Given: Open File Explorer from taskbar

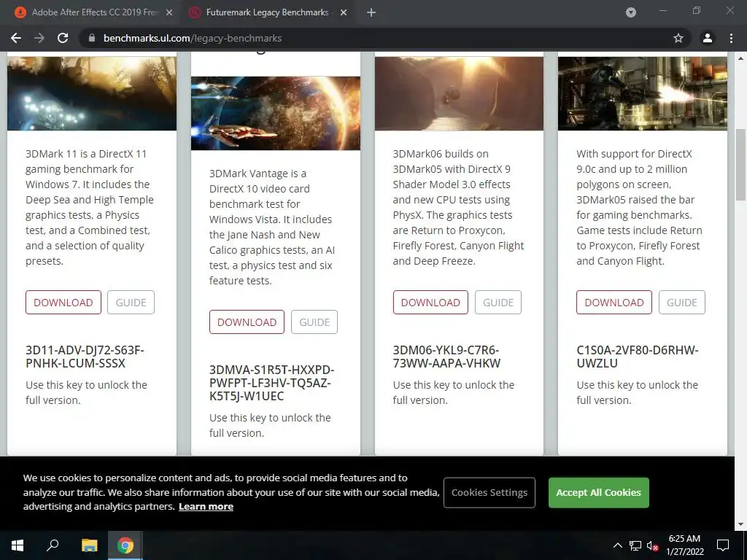Looking at the screenshot, I should pyautogui.click(x=89, y=545).
